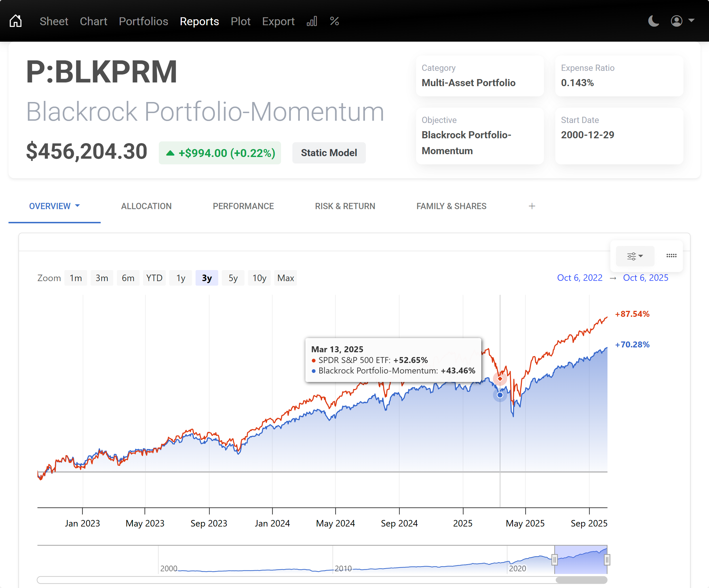Click the plus icon to add a tab

(531, 206)
